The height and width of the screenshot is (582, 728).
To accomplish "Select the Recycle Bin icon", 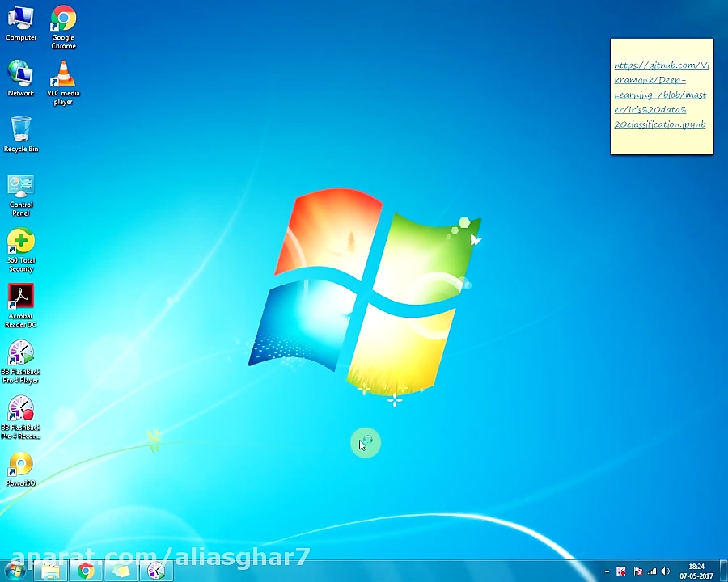I will (21, 130).
